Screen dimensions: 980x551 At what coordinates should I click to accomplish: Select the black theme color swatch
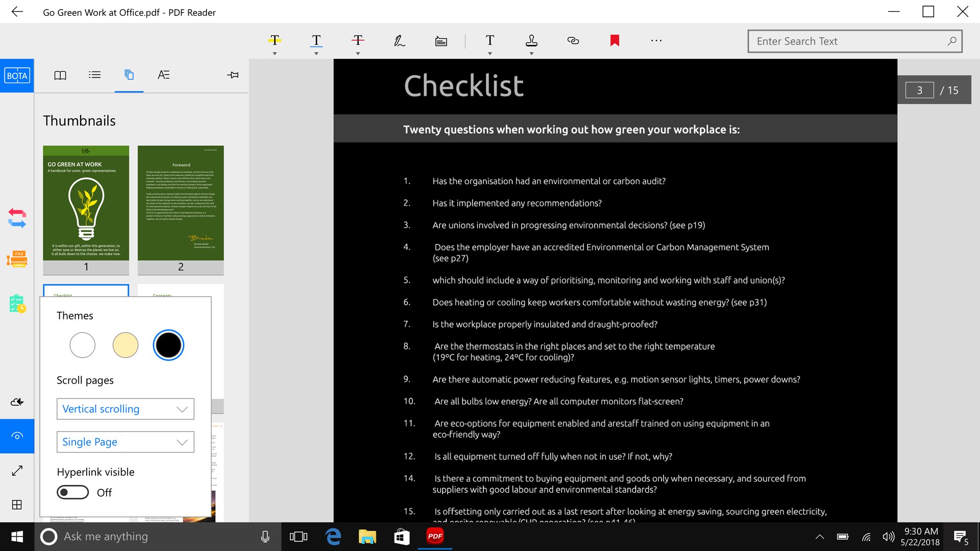pos(168,345)
